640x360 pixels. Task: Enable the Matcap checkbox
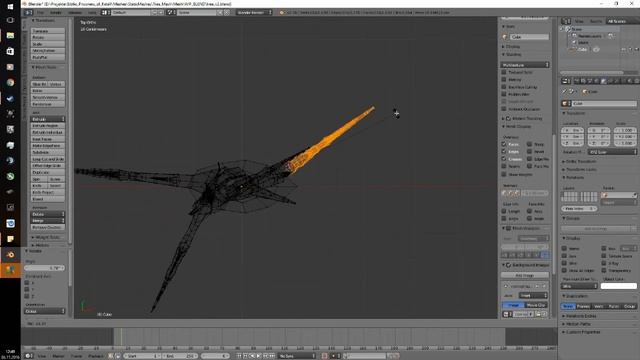[x=504, y=80]
